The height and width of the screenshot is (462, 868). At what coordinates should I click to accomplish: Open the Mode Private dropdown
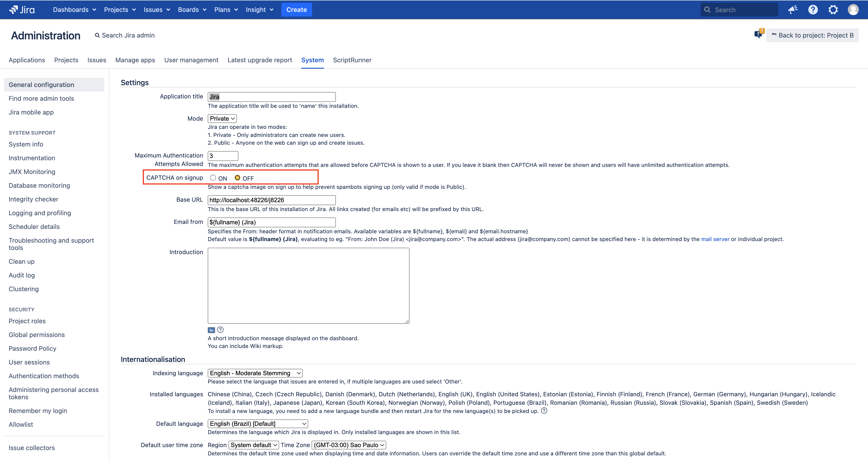(222, 119)
